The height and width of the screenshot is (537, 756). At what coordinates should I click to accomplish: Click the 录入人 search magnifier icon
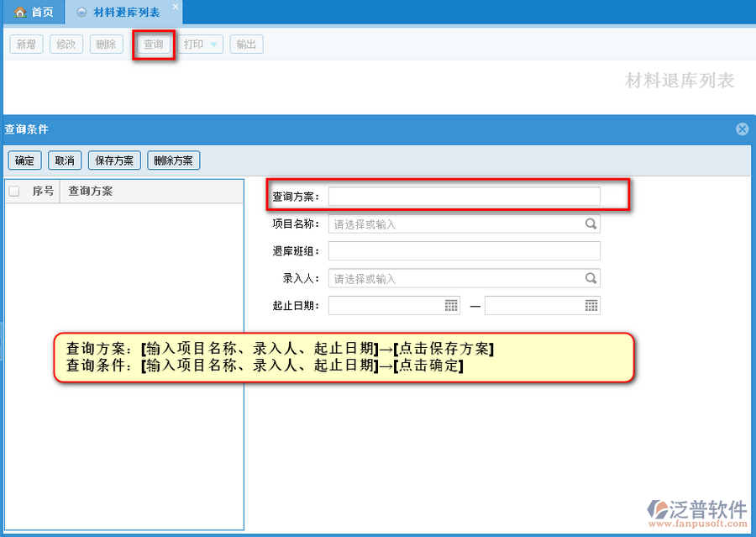tap(591, 278)
